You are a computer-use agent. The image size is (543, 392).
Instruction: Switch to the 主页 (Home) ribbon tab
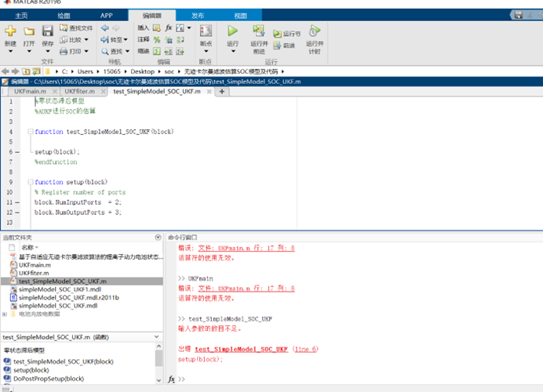pyautogui.click(x=21, y=15)
